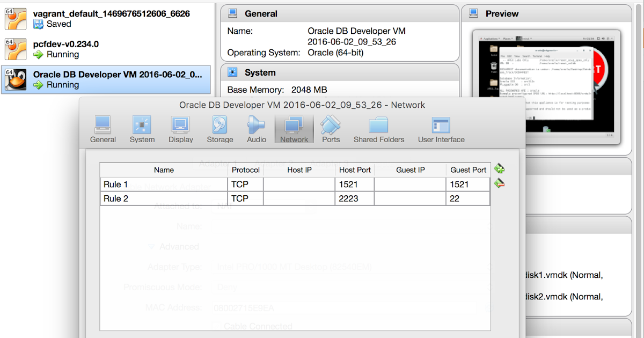
Task: Select the Rule 2 name cell
Action: coord(164,199)
